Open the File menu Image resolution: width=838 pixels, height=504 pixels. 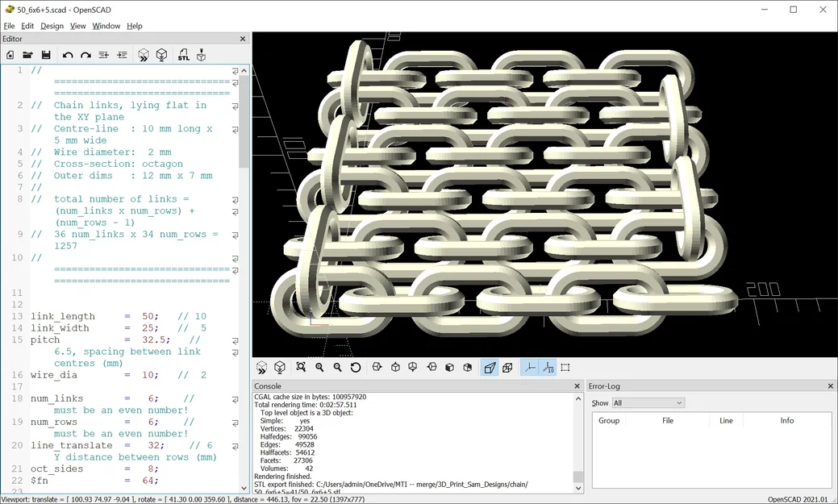pos(9,26)
